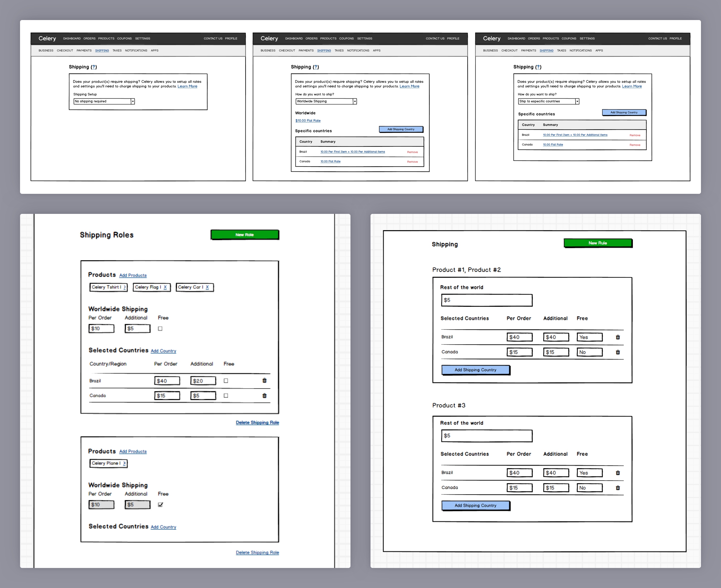Viewport: 721px width, 588px height.
Task: Trash the Brazil row under Product #1, Product #2
Action: [618, 337]
